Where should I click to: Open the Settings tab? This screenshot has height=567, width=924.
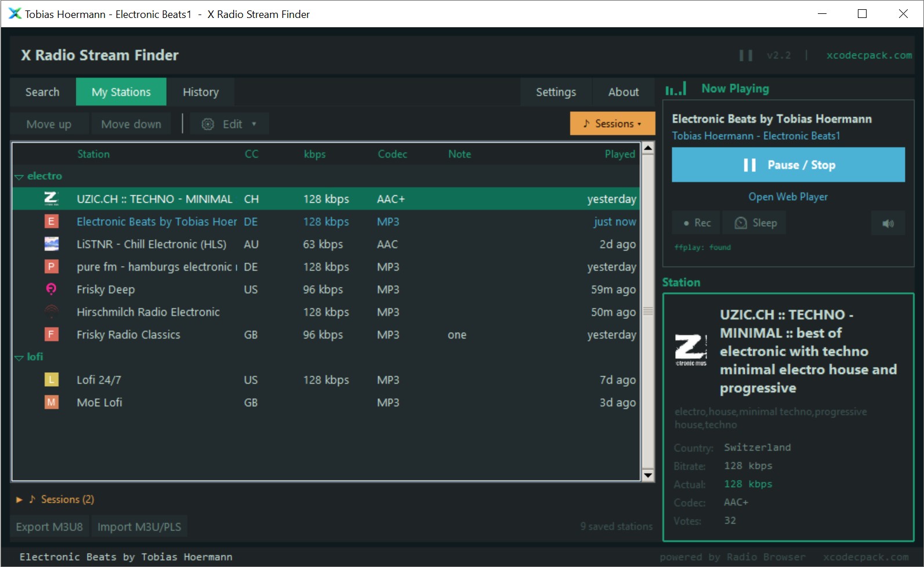point(556,92)
